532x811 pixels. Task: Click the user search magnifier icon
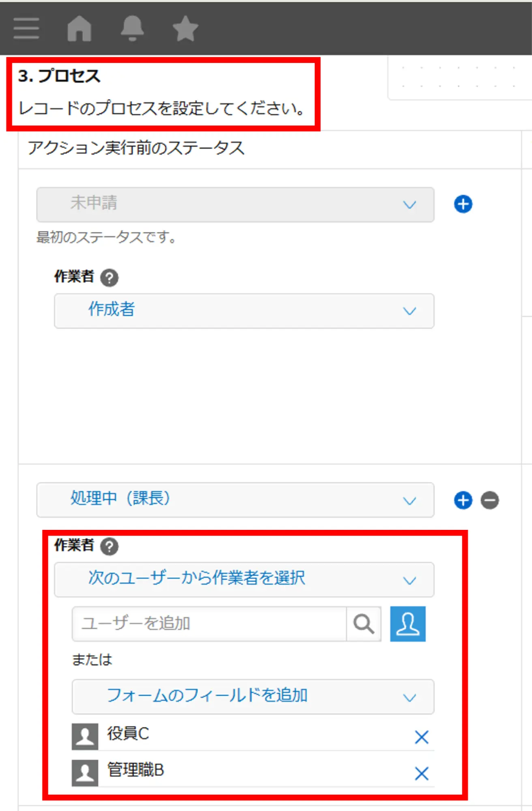[x=364, y=624]
